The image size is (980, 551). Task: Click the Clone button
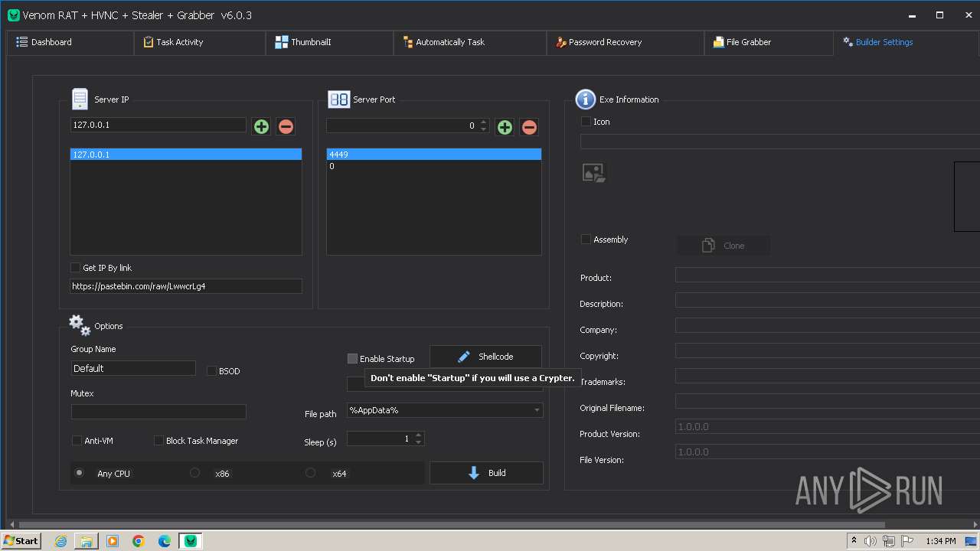click(x=724, y=246)
